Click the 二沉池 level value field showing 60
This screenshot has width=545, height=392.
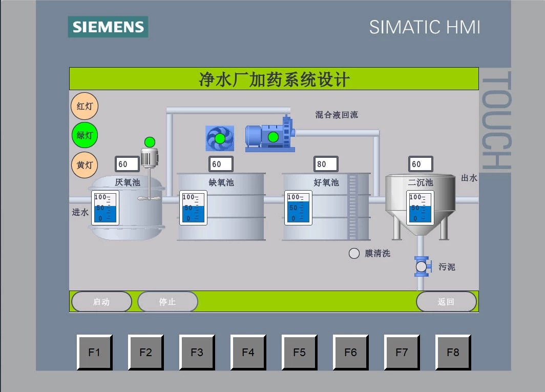point(421,164)
